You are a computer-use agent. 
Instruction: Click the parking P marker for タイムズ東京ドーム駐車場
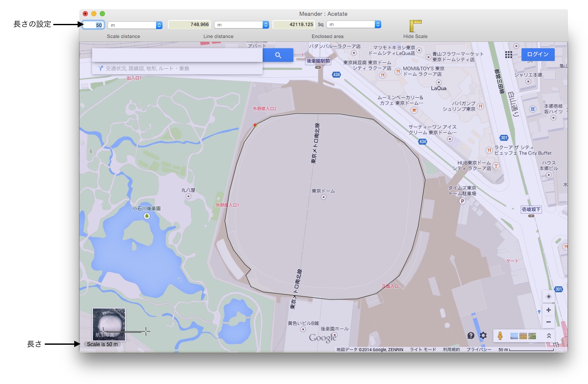(x=462, y=201)
